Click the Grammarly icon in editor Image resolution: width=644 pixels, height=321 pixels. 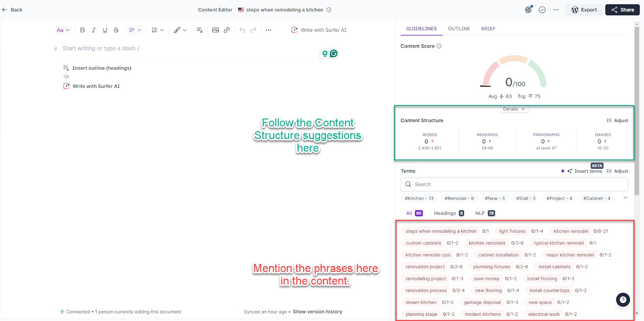pyautogui.click(x=334, y=54)
